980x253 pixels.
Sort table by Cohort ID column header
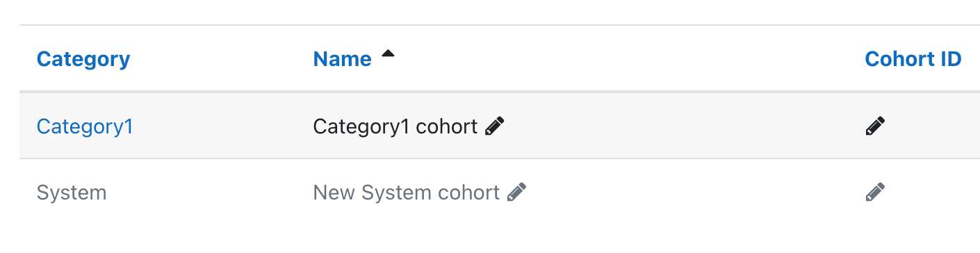[x=913, y=59]
